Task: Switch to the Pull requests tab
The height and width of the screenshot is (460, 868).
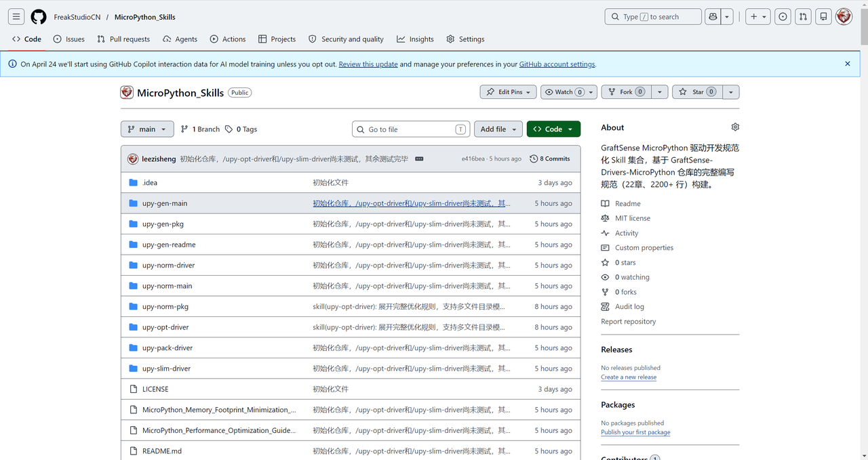Action: (123, 39)
